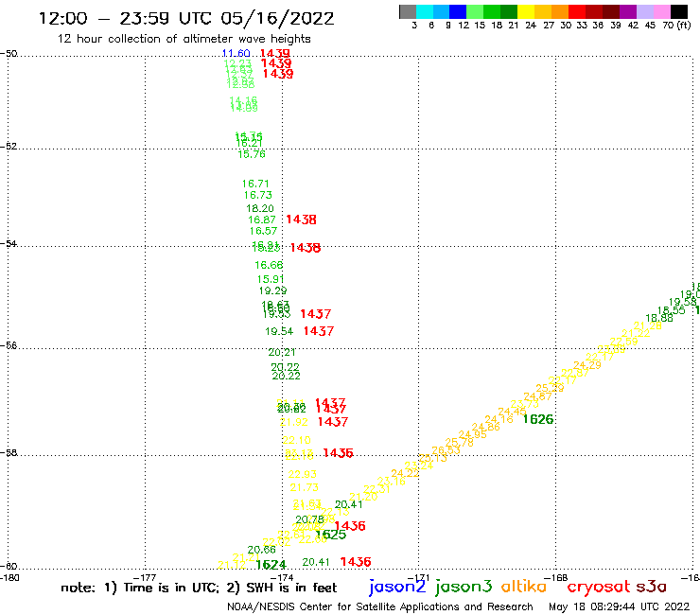This screenshot has width=700, height=615.
Task: Click the green wave height value 18.88
Action: (659, 319)
